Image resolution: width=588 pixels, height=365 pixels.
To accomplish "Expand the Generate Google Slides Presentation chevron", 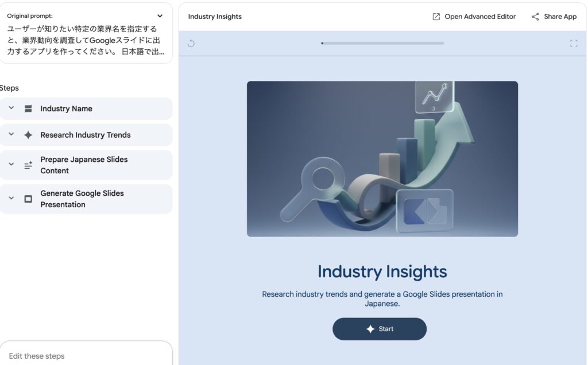I will coord(11,199).
